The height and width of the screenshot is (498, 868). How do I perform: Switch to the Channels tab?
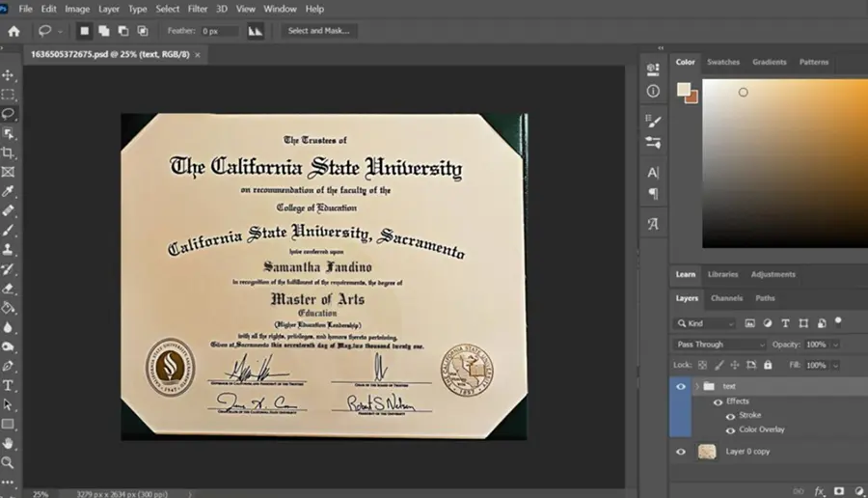point(726,298)
